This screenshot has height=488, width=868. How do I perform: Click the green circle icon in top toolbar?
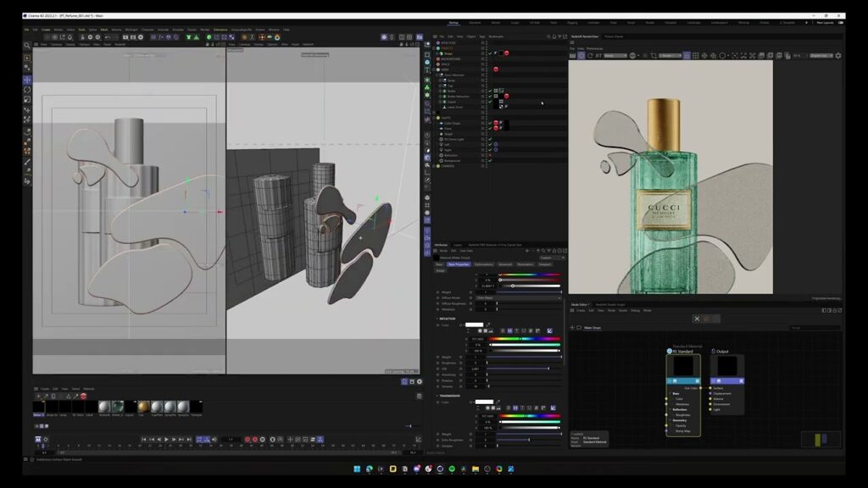click(209, 37)
